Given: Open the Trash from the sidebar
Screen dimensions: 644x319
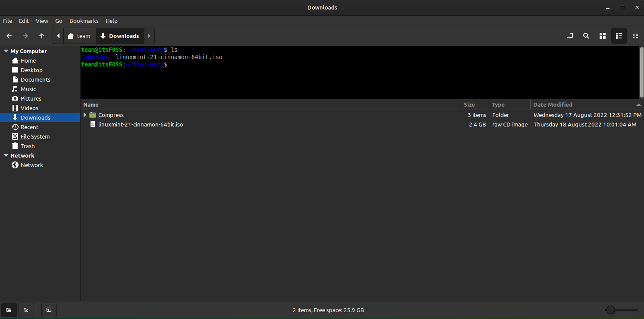Looking at the screenshot, I should coord(27,146).
